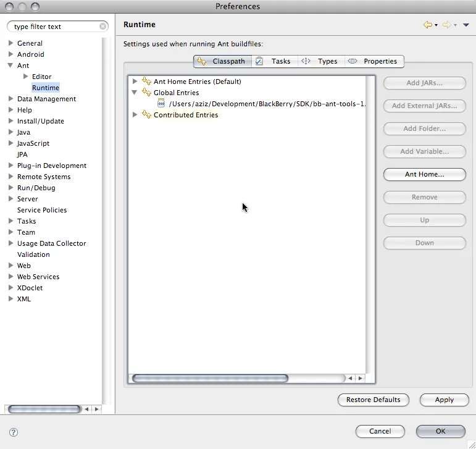Expand the Run/Debug preferences category
The image size is (476, 449).
tap(10, 187)
